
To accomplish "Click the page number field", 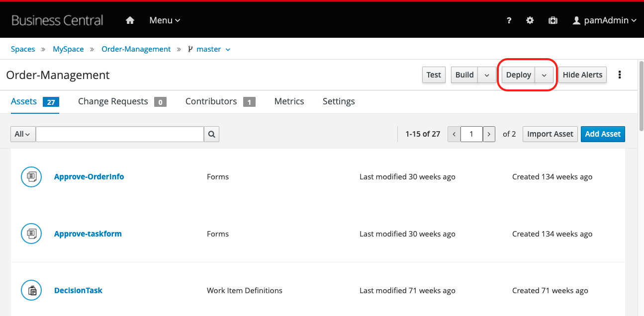I will 471,134.
